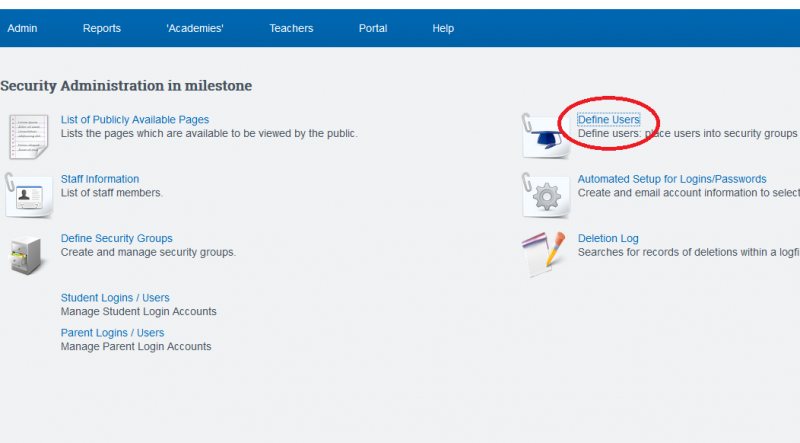This screenshot has width=800, height=443.
Task: Click the Staff Information ID card icon
Action: [x=29, y=195]
